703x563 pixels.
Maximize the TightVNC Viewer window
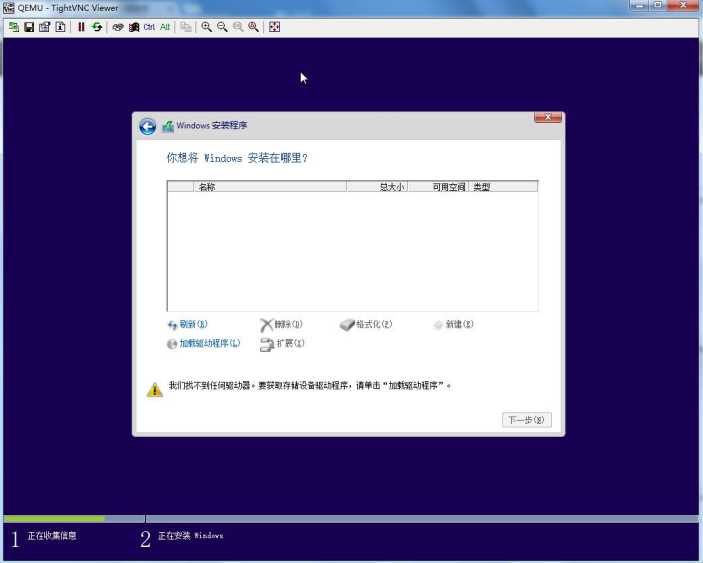coord(658,5)
